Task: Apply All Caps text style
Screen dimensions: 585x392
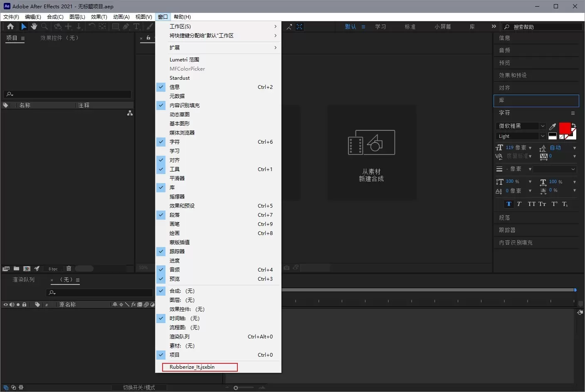Action: (531, 204)
